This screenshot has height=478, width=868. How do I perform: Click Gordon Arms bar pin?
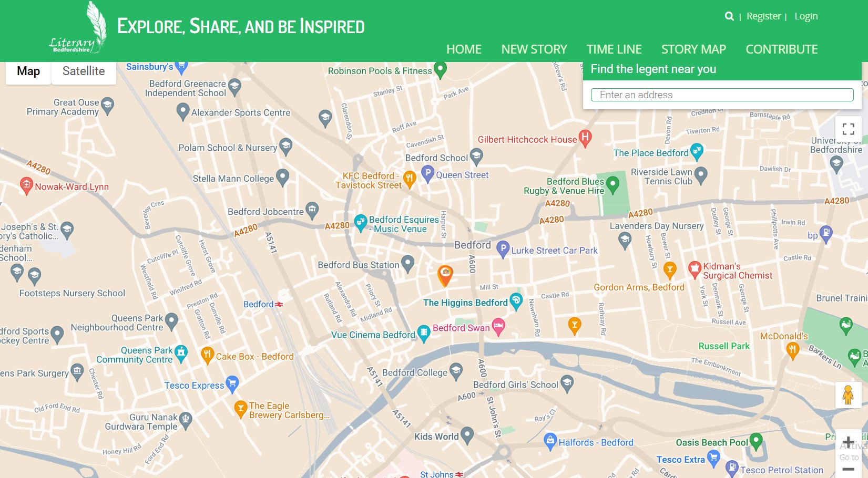tap(669, 271)
